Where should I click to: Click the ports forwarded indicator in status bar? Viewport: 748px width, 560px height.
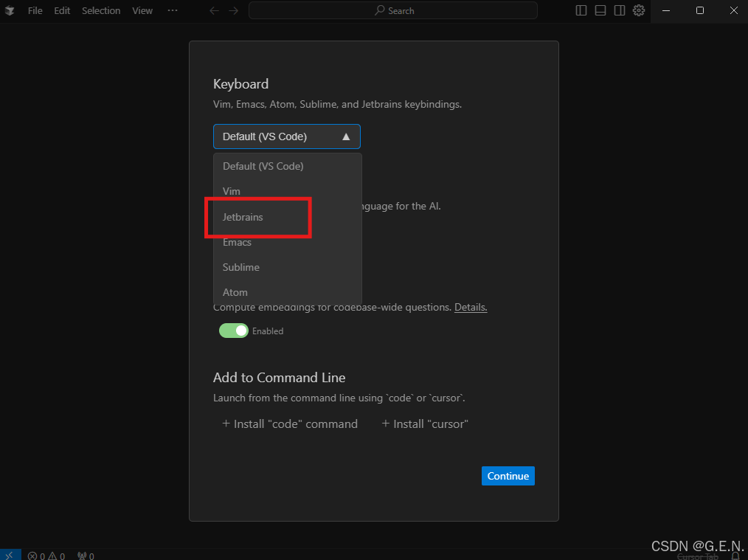(86, 556)
